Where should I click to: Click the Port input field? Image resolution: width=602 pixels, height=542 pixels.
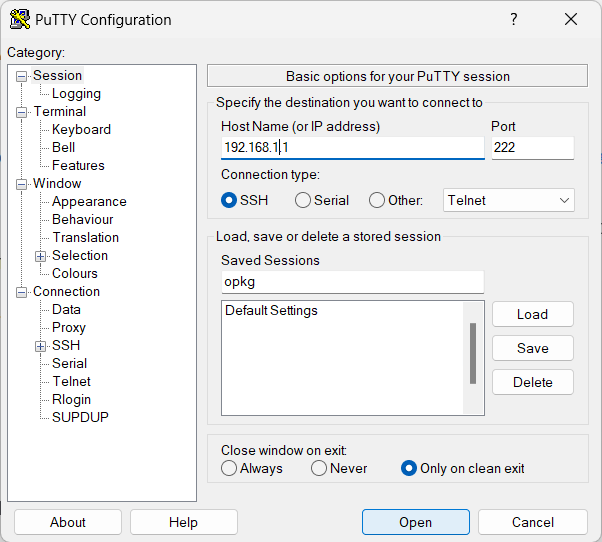(x=533, y=148)
